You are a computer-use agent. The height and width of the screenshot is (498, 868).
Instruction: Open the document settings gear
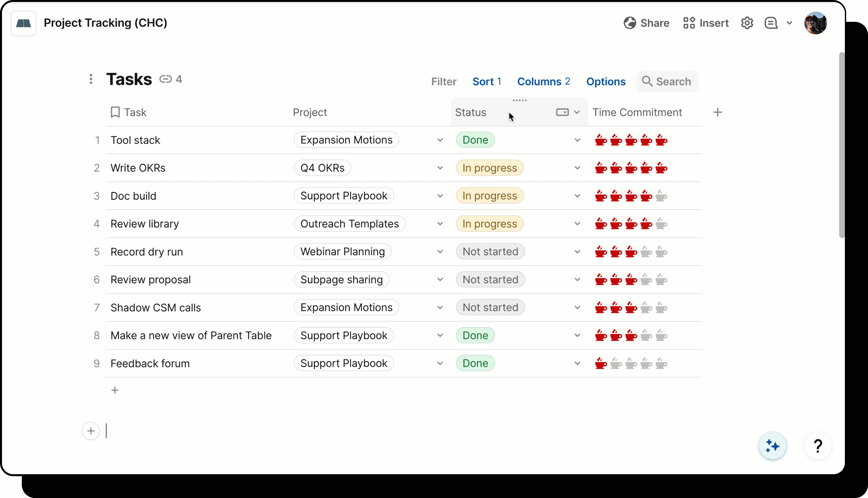[x=747, y=22]
